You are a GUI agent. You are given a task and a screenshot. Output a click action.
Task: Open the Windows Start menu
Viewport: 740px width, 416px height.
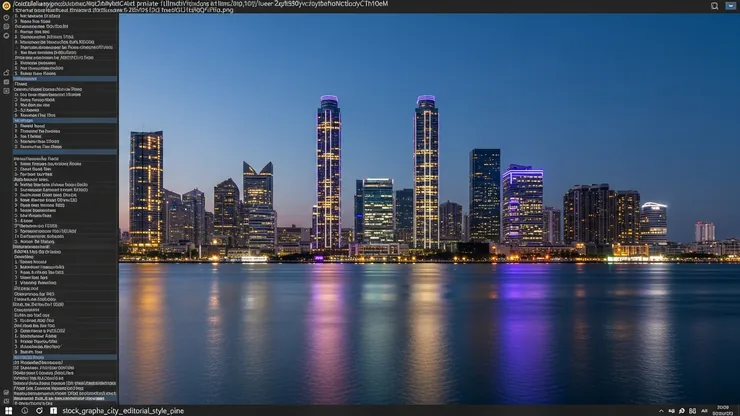(8, 411)
